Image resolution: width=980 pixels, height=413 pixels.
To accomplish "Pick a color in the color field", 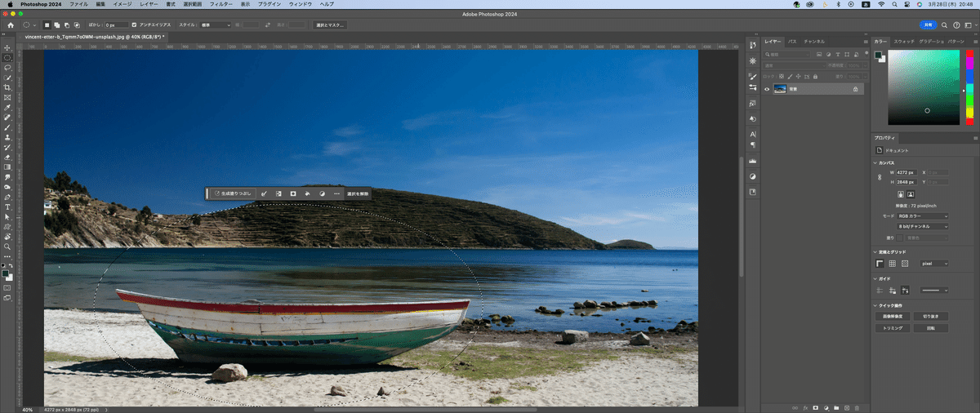I will click(924, 87).
